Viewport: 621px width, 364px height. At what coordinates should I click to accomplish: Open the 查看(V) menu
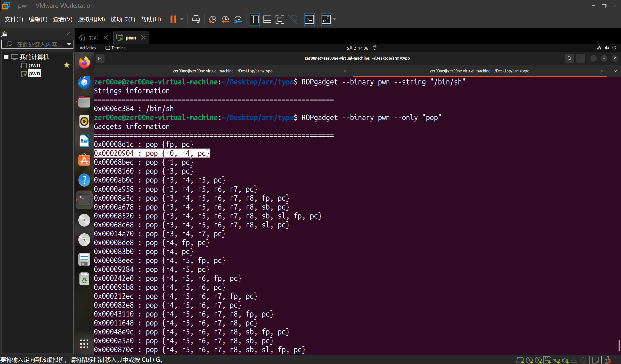[x=63, y=19]
